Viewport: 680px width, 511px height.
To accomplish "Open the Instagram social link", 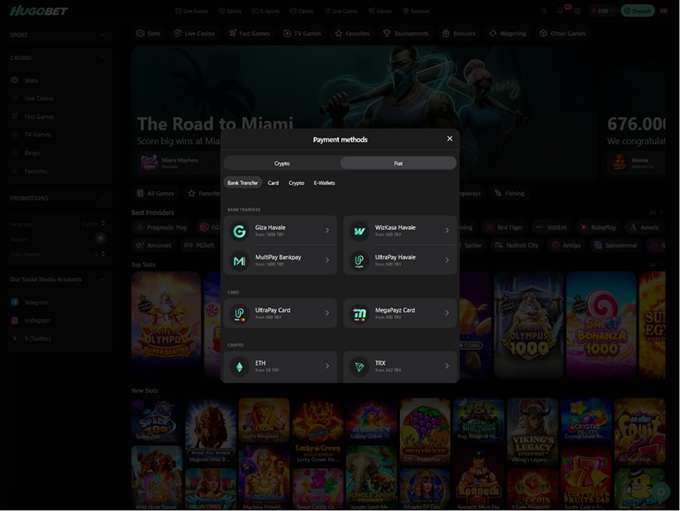I will [31, 321].
